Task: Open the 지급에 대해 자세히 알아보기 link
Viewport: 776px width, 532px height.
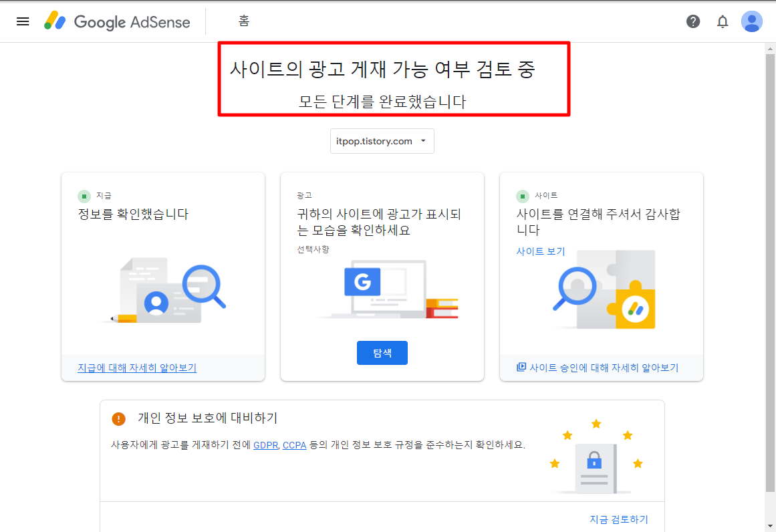Action: tap(137, 368)
